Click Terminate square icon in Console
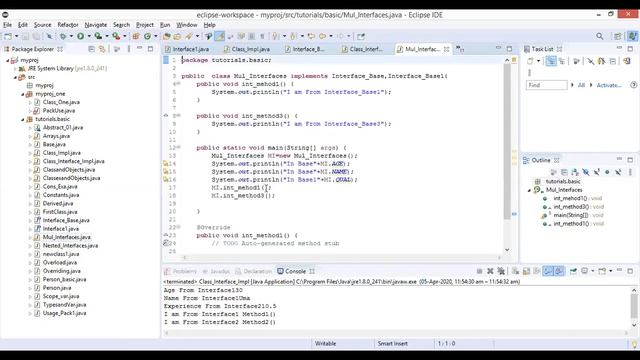 (480, 271)
